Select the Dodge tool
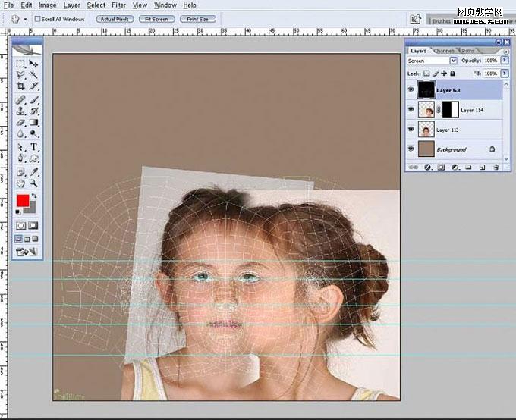The height and width of the screenshot is (420, 516). (x=33, y=134)
